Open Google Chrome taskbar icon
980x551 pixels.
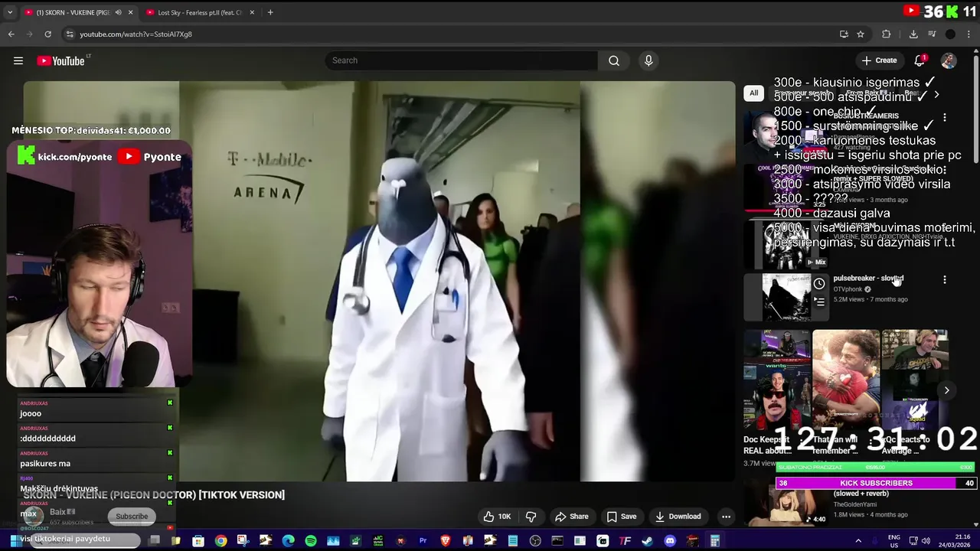pos(220,541)
